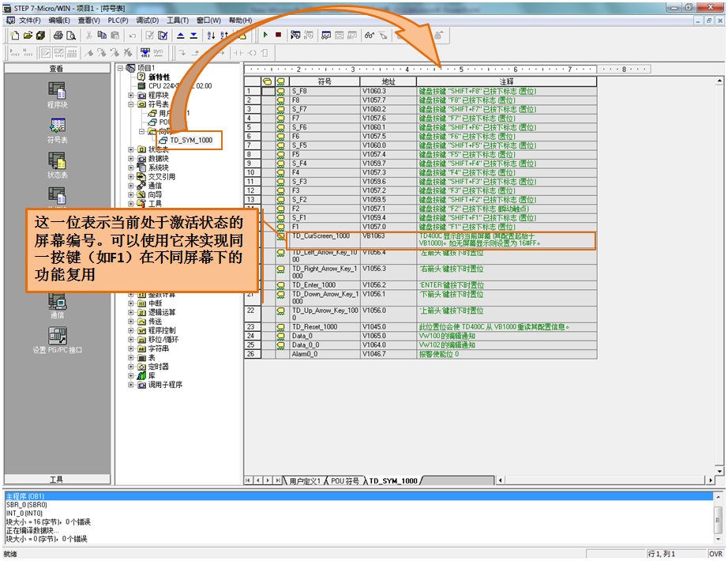Open the 帮助(H) menu
Viewport: 728px width, 561px height.
240,21
